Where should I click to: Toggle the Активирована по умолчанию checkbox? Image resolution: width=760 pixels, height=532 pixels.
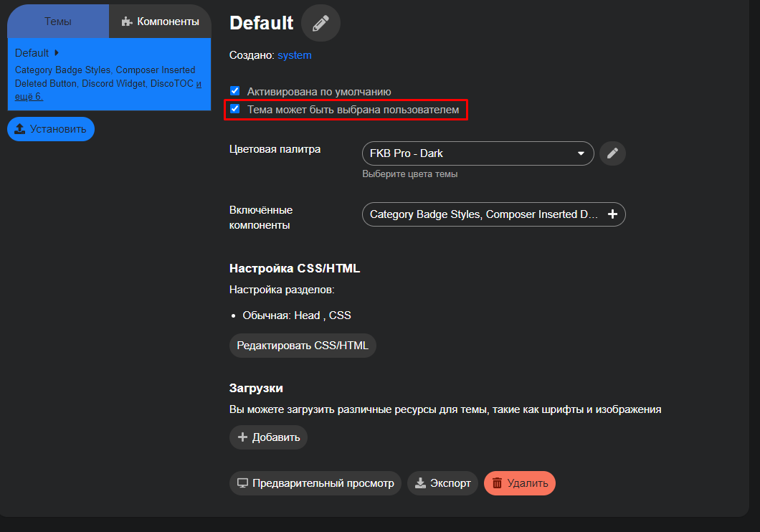click(x=234, y=91)
